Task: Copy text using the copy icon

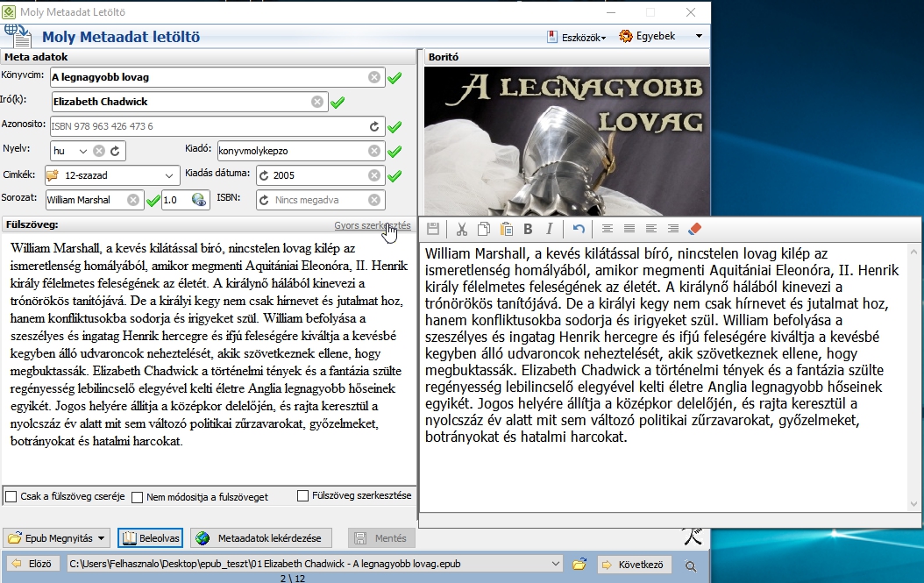Action: coord(484,229)
